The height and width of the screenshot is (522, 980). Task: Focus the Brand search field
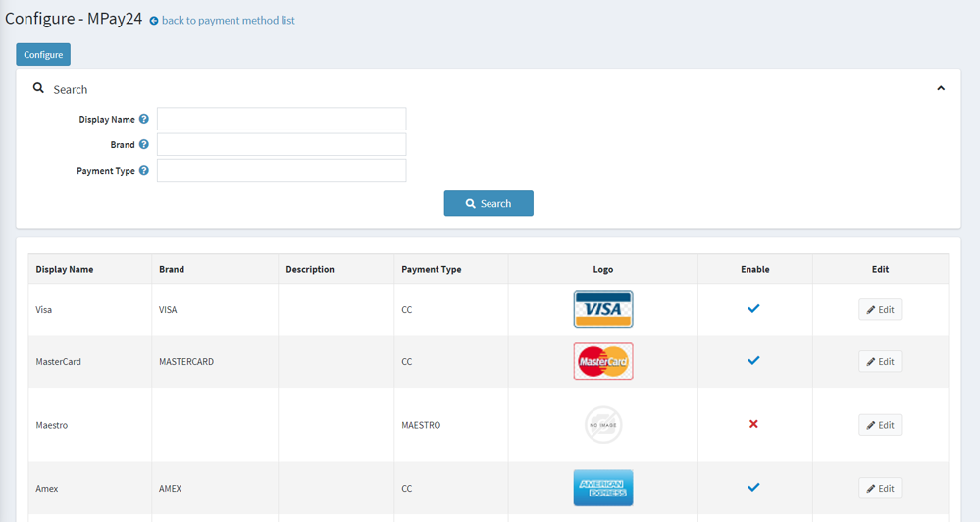click(x=282, y=144)
